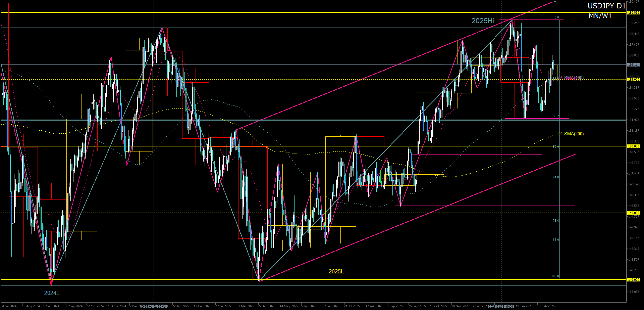Click the current price 156.114 tag
The width and height of the screenshot is (644, 310).
(x=633, y=65)
